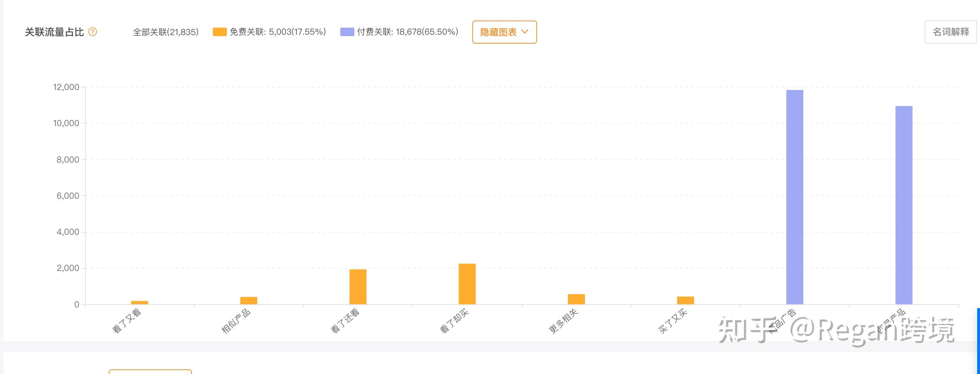The image size is (980, 374).
Task: Click the rightmost purple bar
Action: (904, 205)
